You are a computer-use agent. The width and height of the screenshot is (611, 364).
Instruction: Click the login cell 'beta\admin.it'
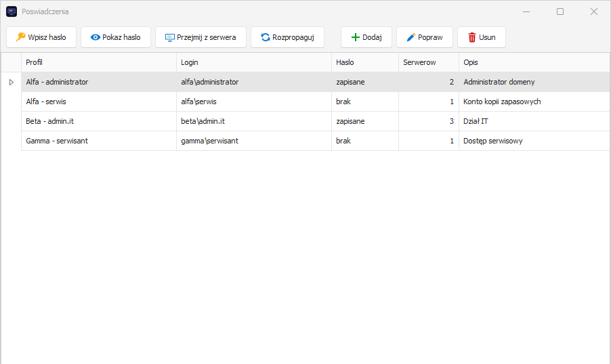tap(254, 121)
